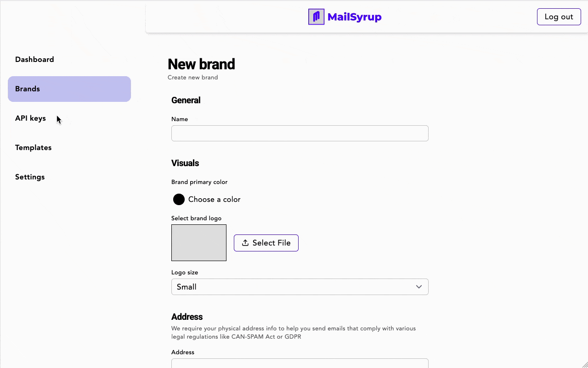This screenshot has height=368, width=588.
Task: Click the Visuals section heading
Action: (185, 163)
